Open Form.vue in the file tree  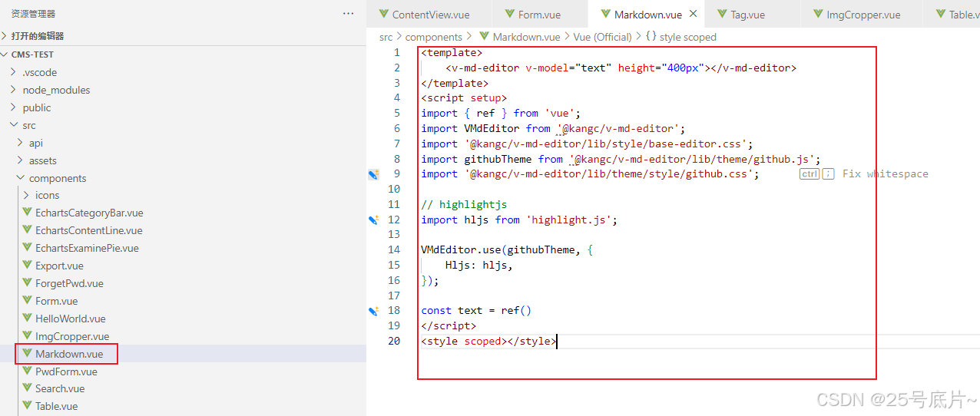56,301
